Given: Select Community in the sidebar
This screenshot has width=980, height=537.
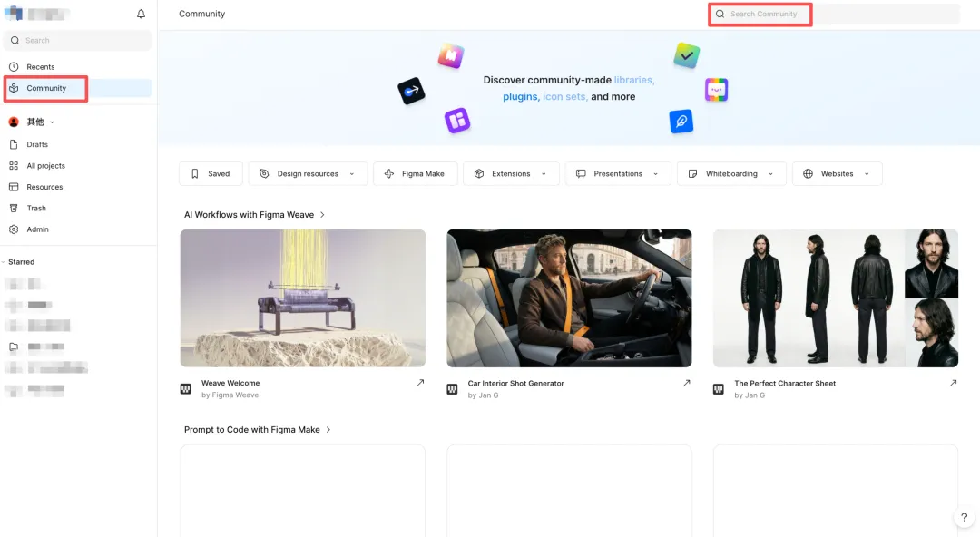Looking at the screenshot, I should 78,88.
